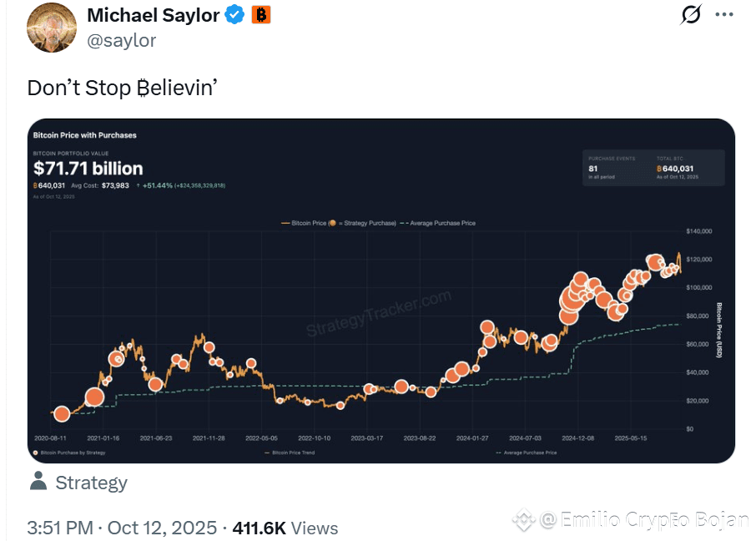Open the three-dot More options menu

(x=724, y=15)
